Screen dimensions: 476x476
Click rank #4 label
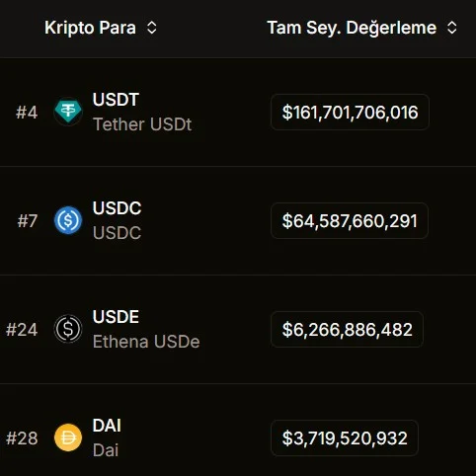(27, 113)
